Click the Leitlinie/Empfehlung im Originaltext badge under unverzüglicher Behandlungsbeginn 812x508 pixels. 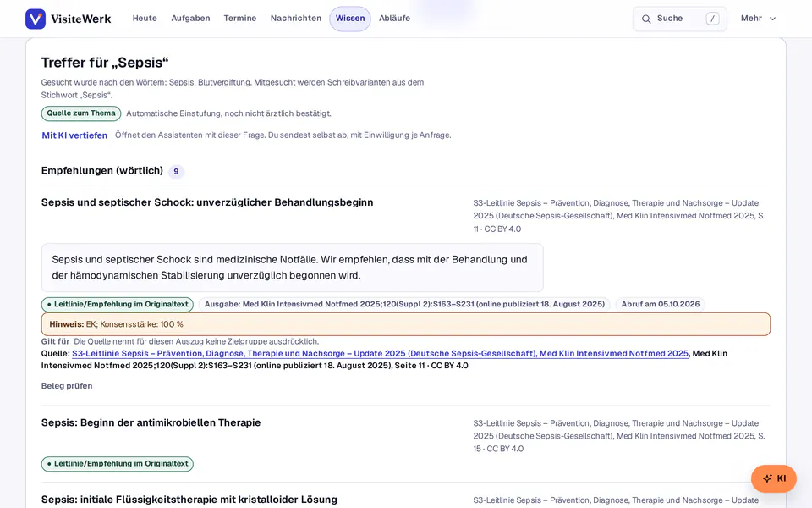point(118,304)
